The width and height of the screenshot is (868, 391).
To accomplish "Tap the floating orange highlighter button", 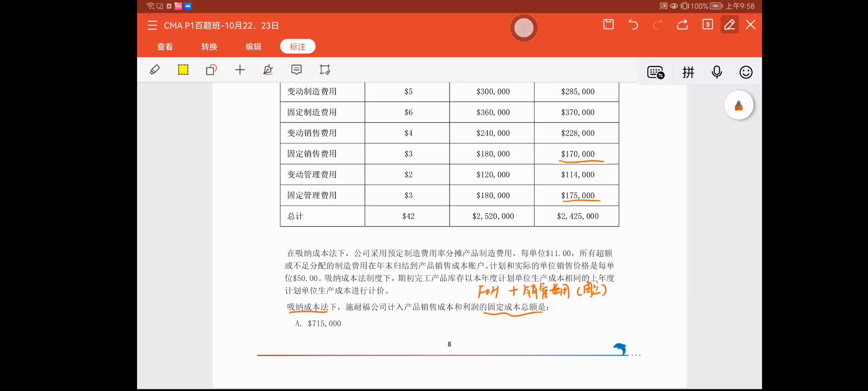I will click(739, 105).
